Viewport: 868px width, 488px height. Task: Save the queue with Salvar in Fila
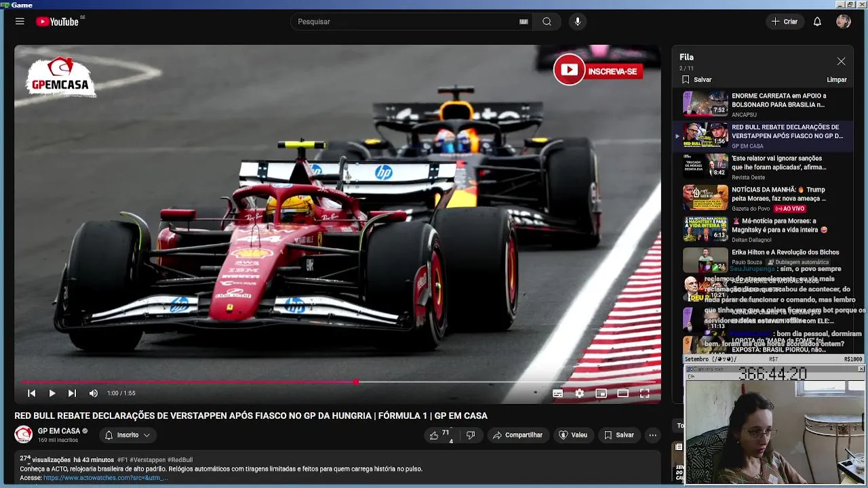point(696,79)
